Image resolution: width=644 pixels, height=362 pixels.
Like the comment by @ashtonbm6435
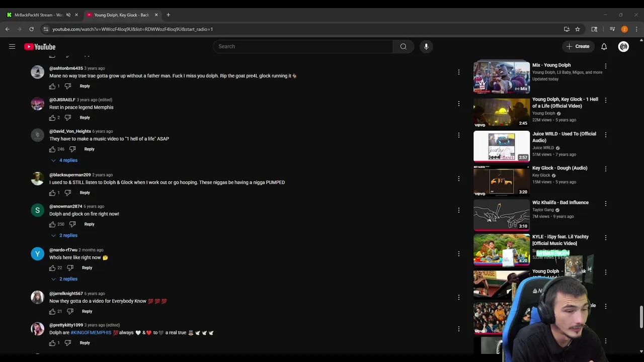[x=52, y=86]
